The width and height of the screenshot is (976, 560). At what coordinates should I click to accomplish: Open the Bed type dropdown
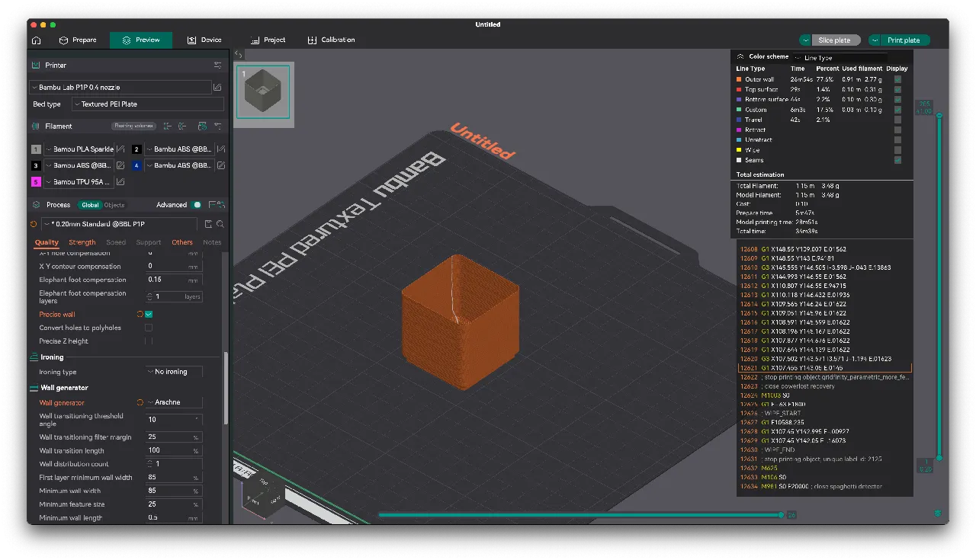[148, 104]
